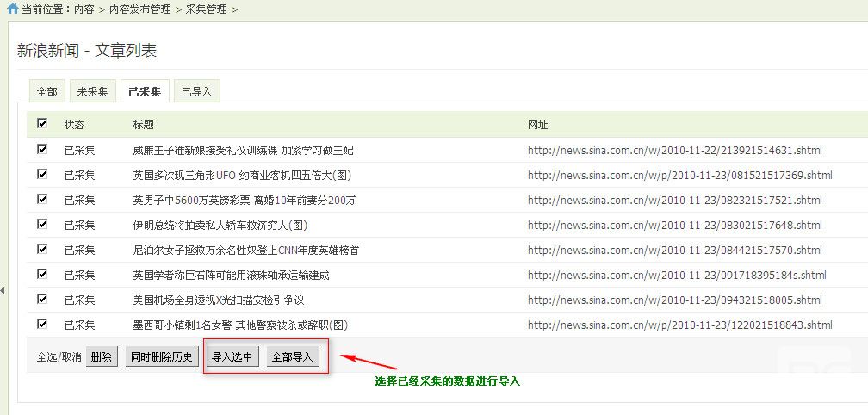The height and width of the screenshot is (415, 868).
Task: Toggle the select-all header checkbox
Action: 42,124
